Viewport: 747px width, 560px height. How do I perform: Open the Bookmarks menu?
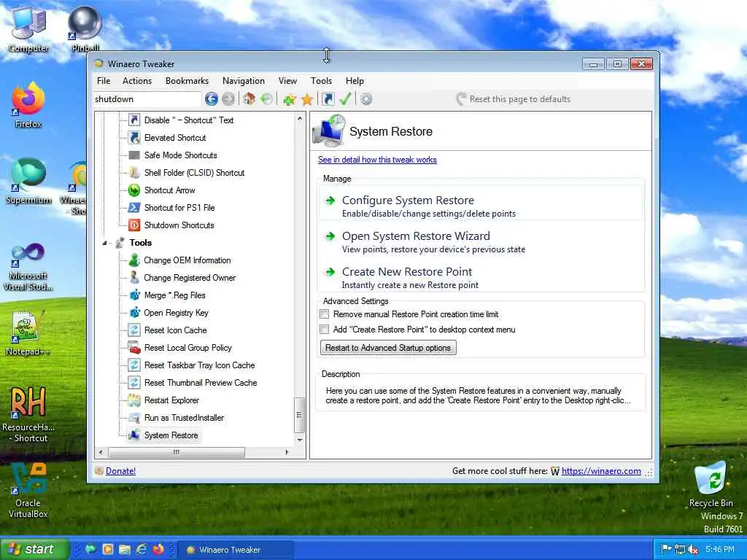[x=187, y=81]
